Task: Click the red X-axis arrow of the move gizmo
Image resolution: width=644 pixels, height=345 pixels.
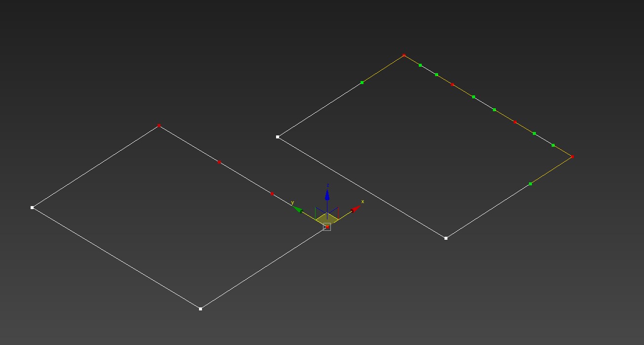Action: pyautogui.click(x=356, y=209)
